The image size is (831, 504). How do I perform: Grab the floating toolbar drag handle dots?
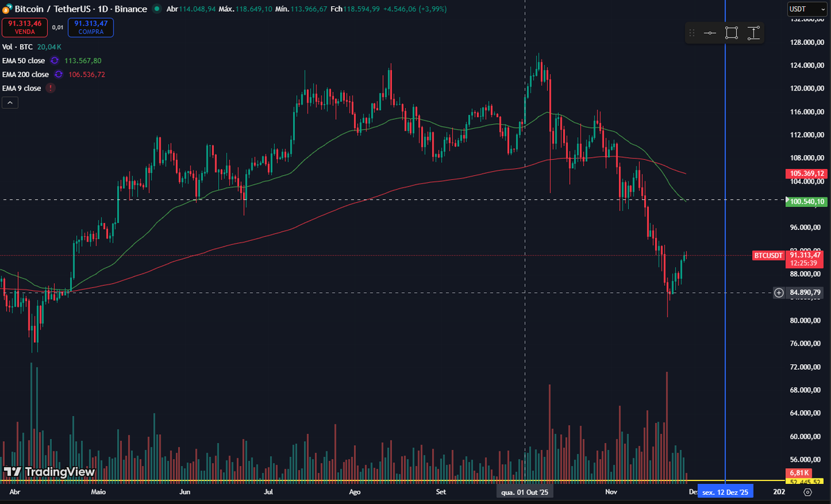[691, 33]
